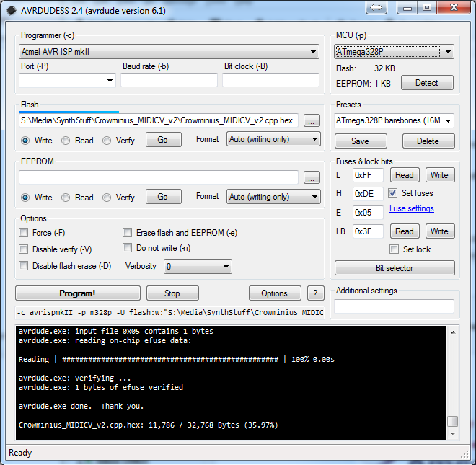This screenshot has height=465, width=476.
Task: Select Flash Write radio button
Action: pyautogui.click(x=25, y=141)
